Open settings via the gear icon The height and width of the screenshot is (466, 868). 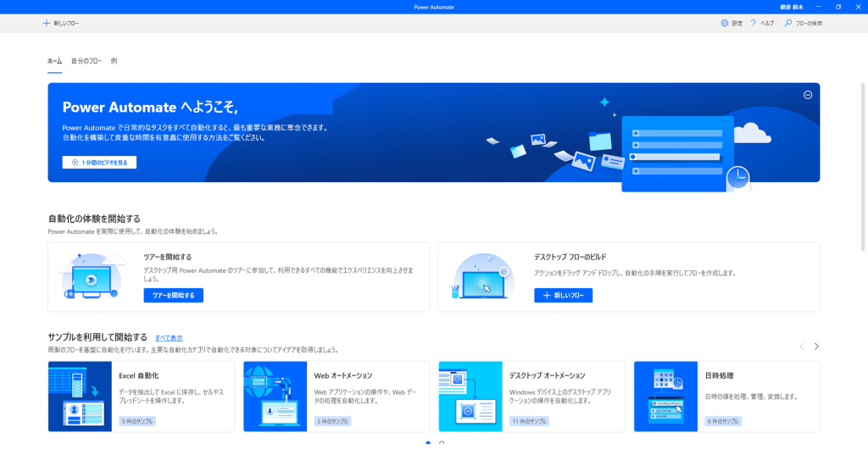pos(725,23)
